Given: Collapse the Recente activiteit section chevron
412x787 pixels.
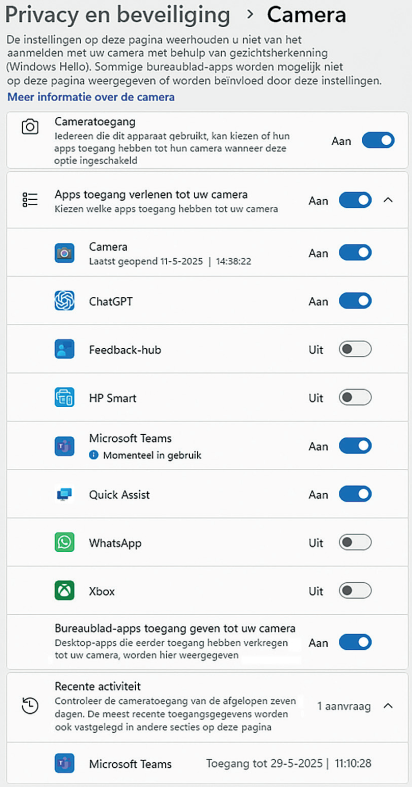Looking at the screenshot, I should [x=388, y=706].
